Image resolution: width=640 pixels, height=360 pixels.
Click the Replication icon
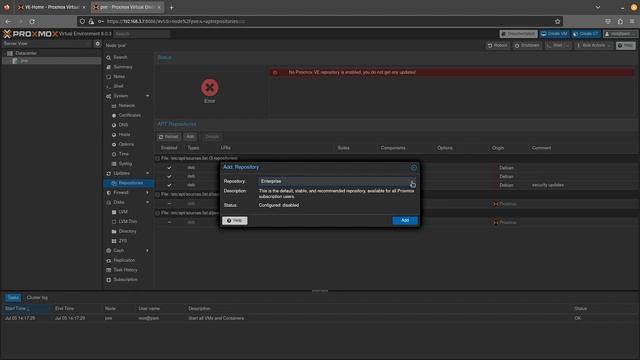109,260
